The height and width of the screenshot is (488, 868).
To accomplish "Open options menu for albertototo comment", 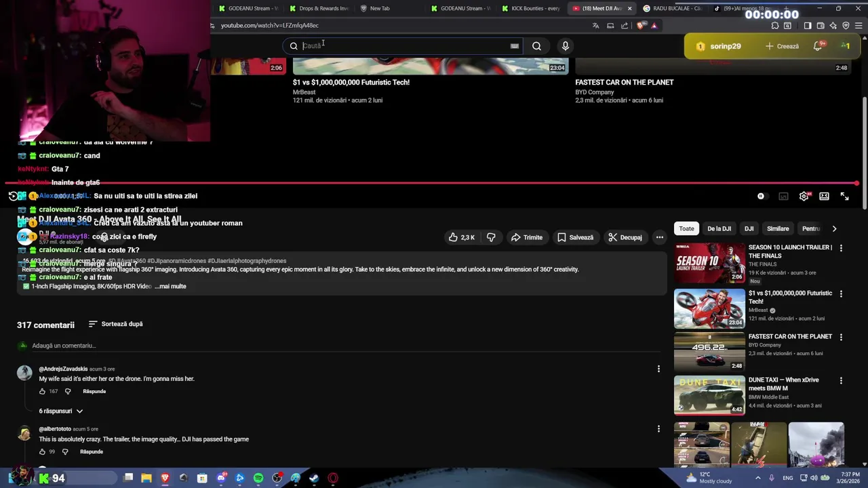I will coord(658,428).
